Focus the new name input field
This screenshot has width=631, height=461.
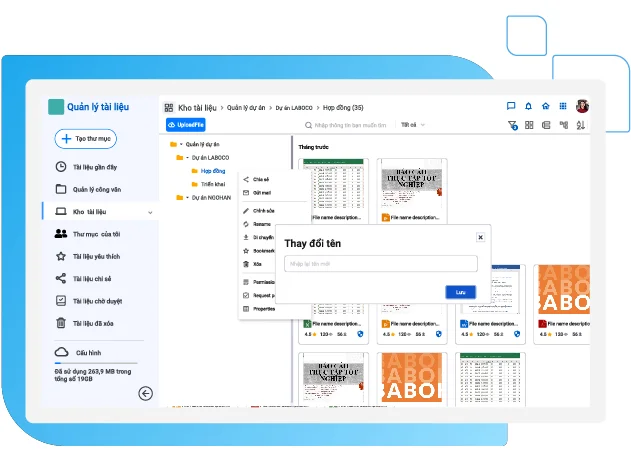click(x=381, y=264)
